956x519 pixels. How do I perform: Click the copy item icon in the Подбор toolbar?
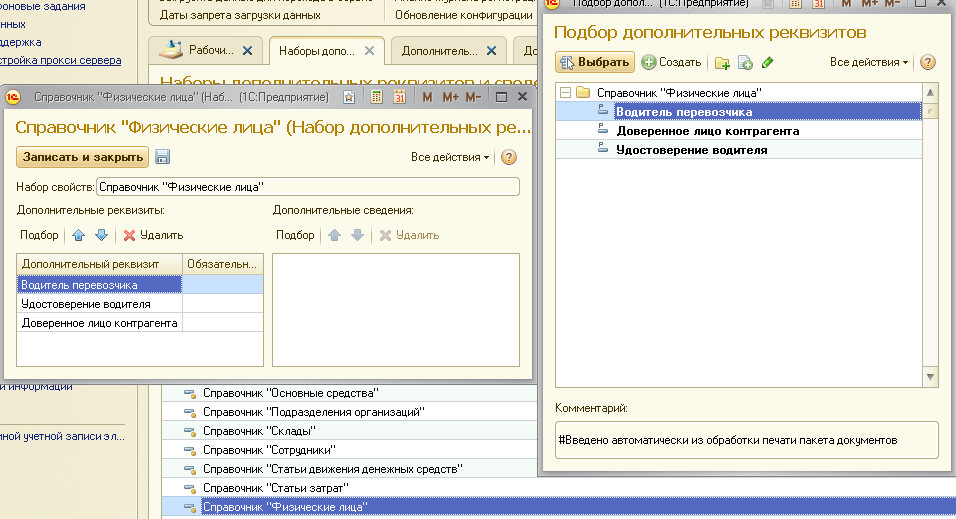[745, 63]
